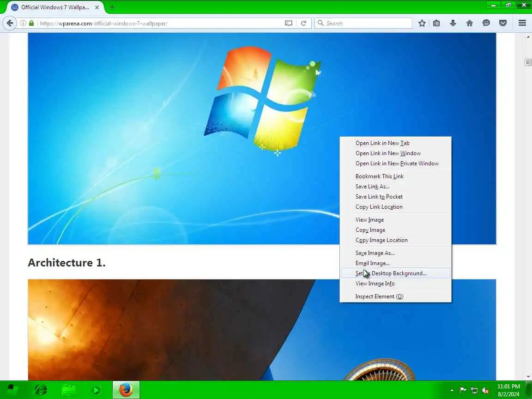Click the scrollbar up arrow
The height and width of the screenshot is (399, 532).
coord(528,36)
